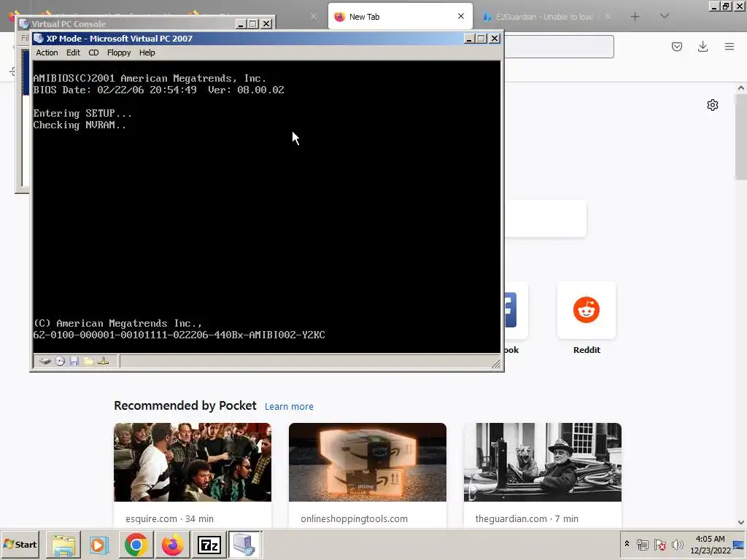Click the floppy disk status icon
This screenshot has height=560, width=747.
click(x=74, y=362)
